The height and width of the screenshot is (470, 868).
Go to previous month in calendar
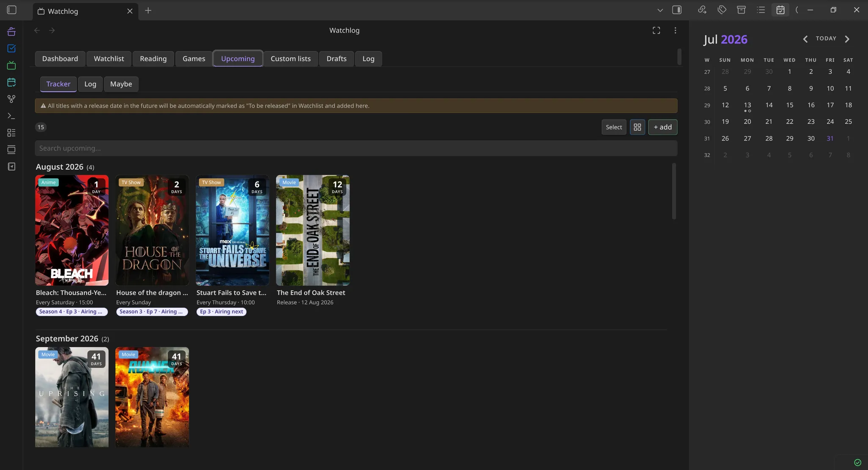tap(805, 39)
